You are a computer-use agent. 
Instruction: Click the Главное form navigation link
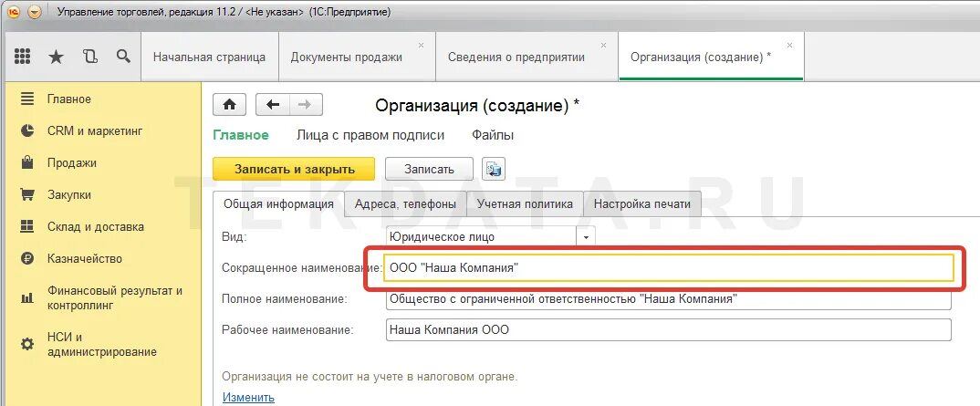point(241,135)
